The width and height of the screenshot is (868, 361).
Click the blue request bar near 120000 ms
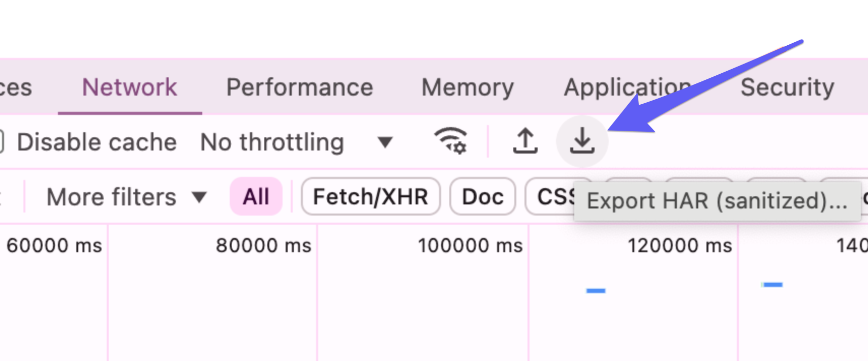click(596, 291)
